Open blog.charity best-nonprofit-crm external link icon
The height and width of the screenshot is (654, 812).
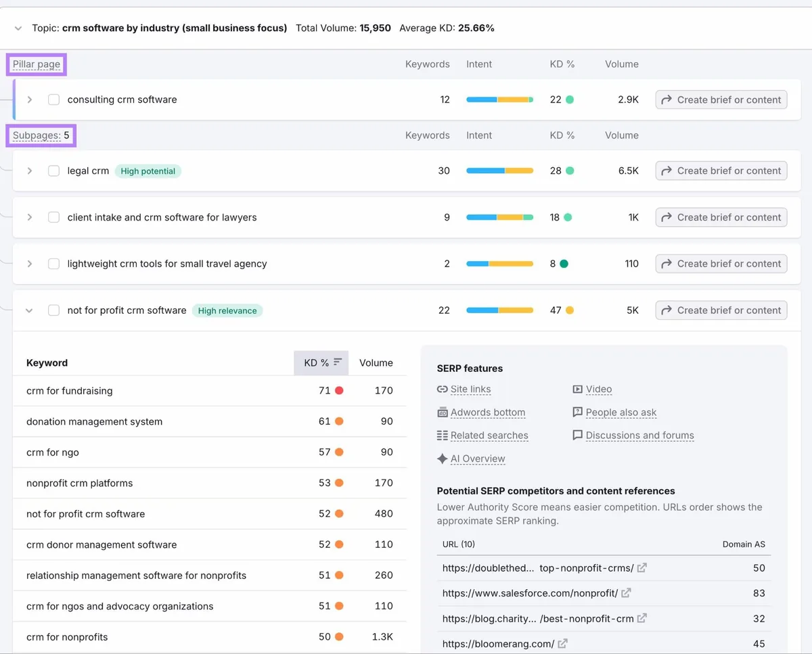click(x=642, y=618)
